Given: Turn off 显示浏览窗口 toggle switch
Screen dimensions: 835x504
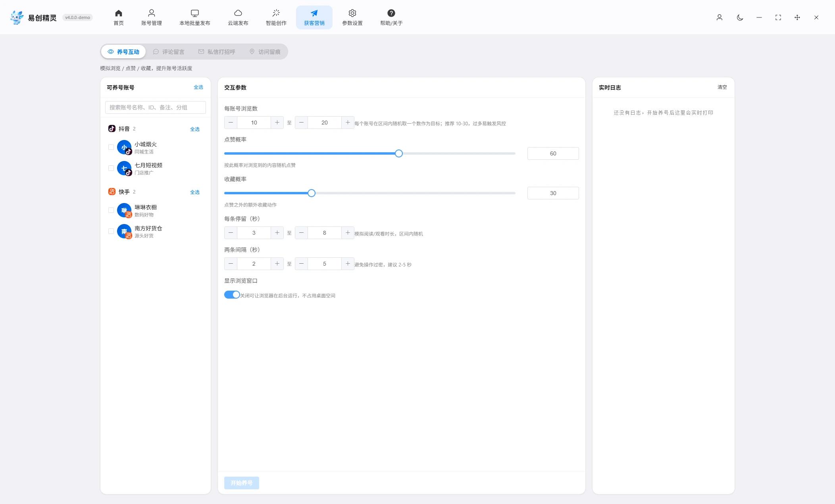Looking at the screenshot, I should [232, 295].
